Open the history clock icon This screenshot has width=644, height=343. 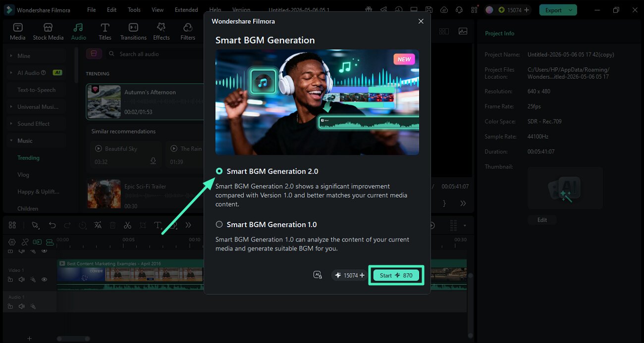399,10
